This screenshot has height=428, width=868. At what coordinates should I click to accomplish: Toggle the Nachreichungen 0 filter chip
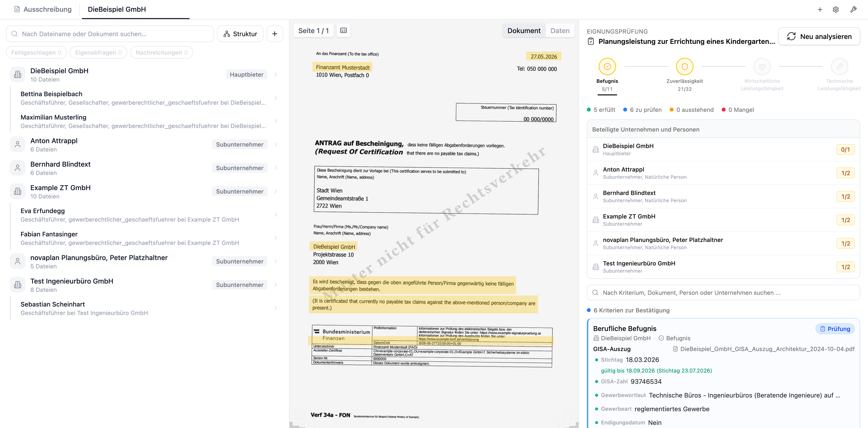click(161, 53)
